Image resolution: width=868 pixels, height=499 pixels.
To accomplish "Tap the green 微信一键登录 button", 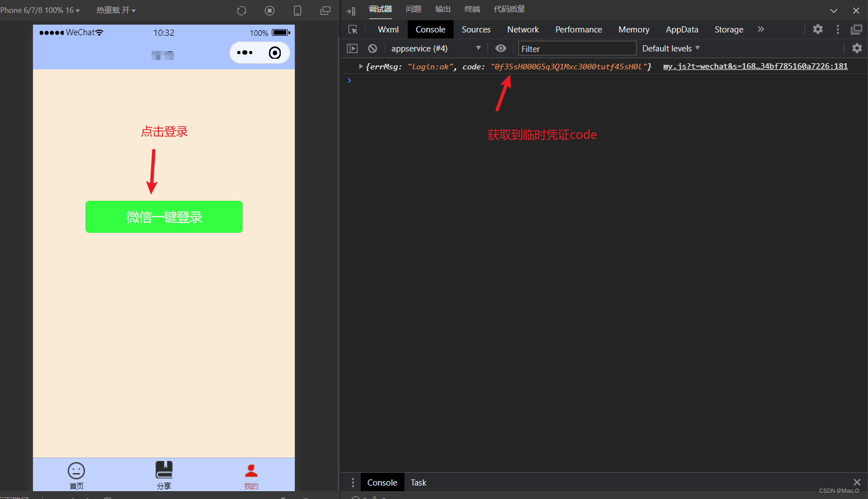I will coord(164,216).
